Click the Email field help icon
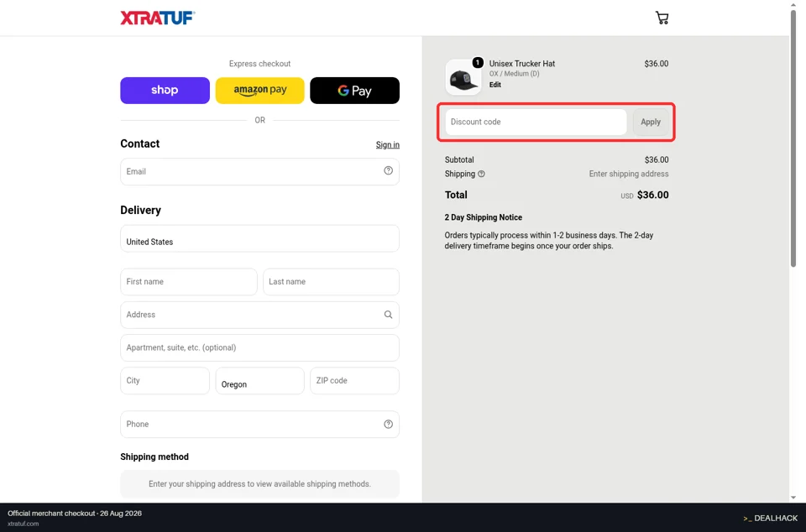The image size is (806, 532). coord(388,170)
